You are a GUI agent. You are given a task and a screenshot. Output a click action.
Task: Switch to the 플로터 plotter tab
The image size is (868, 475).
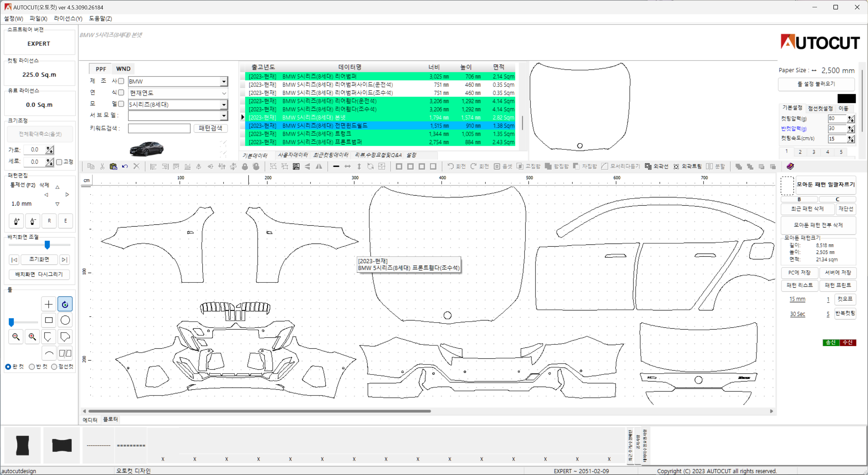click(x=110, y=419)
